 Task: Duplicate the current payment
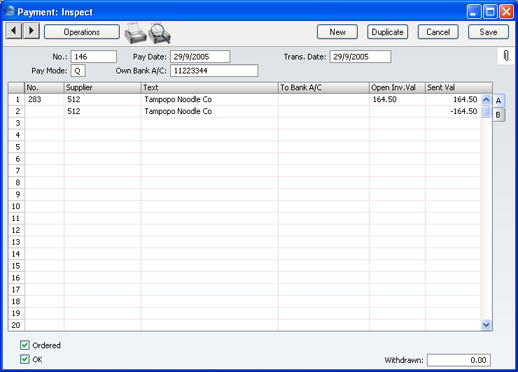click(387, 32)
